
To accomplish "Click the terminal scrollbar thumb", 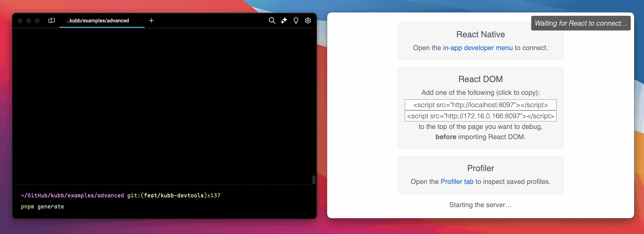I will pos(314,180).
